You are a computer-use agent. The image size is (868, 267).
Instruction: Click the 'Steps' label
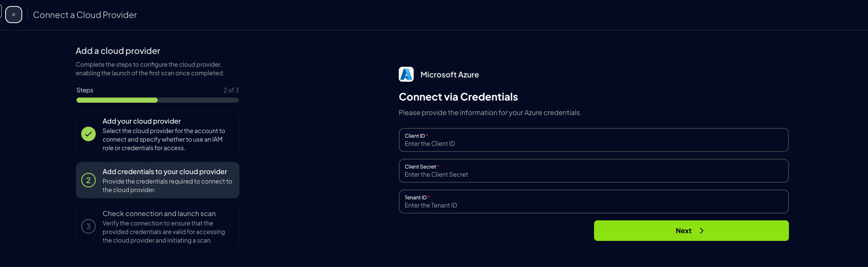point(85,90)
